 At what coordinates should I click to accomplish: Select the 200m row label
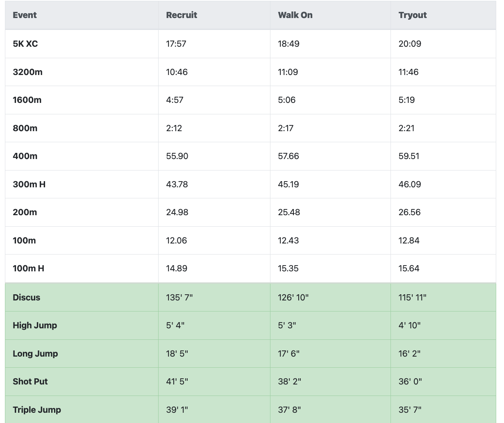pos(25,212)
